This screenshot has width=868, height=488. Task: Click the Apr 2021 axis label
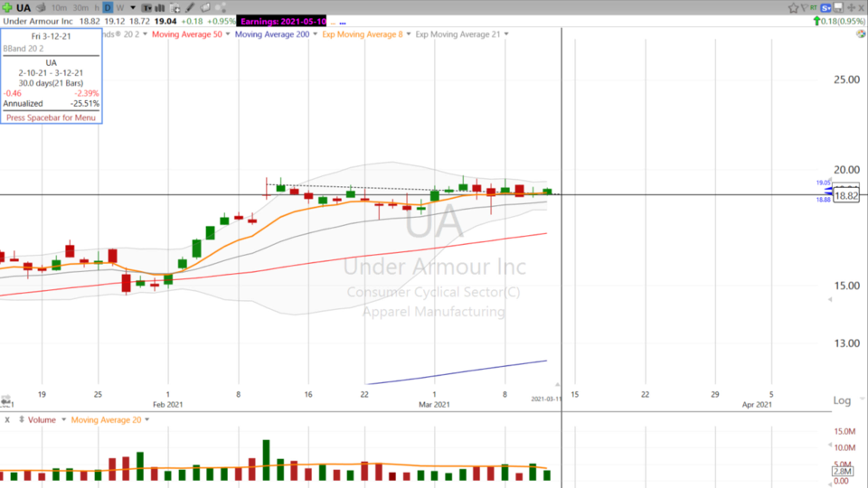coord(757,405)
